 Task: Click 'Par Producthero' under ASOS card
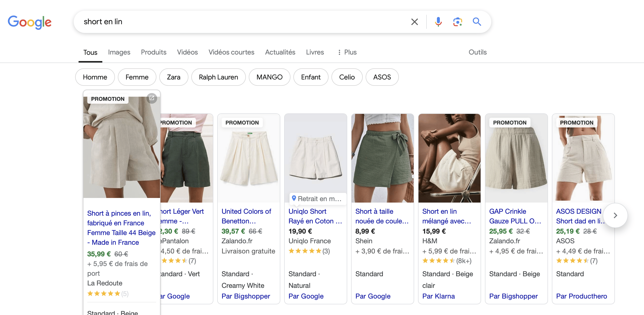[x=581, y=296]
